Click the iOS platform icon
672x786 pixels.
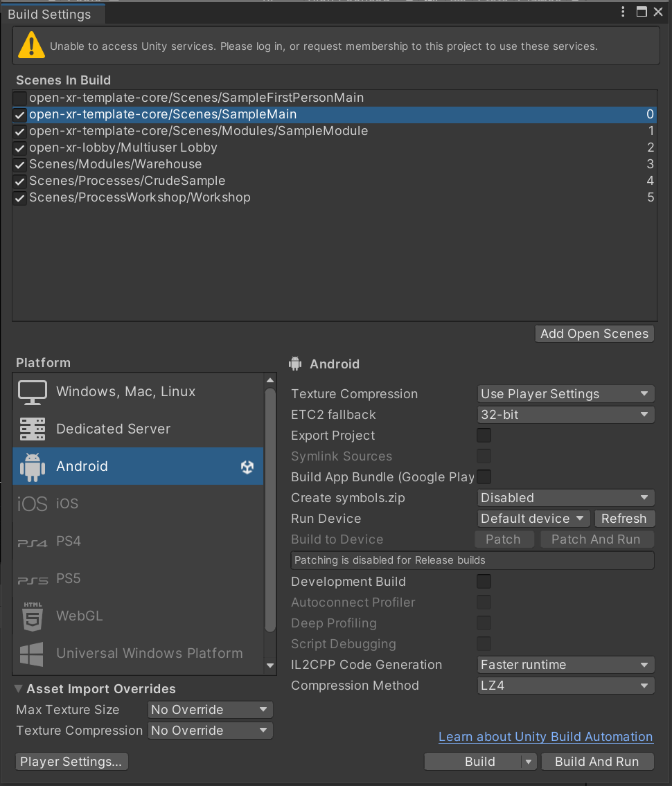[x=33, y=503]
